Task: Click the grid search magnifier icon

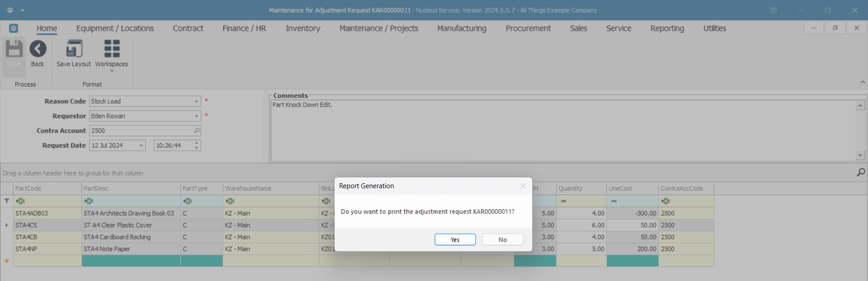Action: pyautogui.click(x=861, y=172)
